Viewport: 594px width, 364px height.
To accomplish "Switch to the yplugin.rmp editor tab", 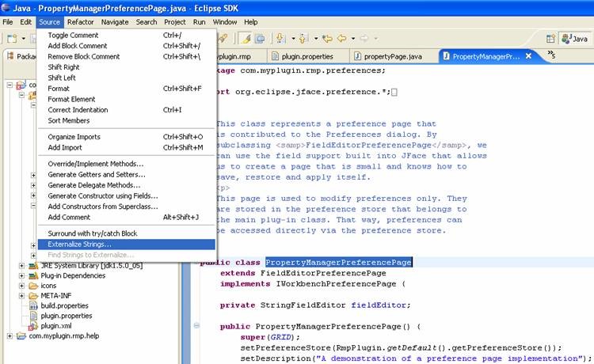I will pyautogui.click(x=234, y=56).
